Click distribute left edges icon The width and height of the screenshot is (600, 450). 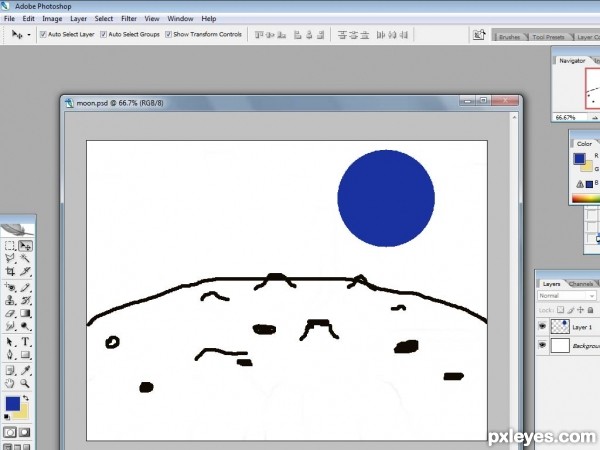380,35
